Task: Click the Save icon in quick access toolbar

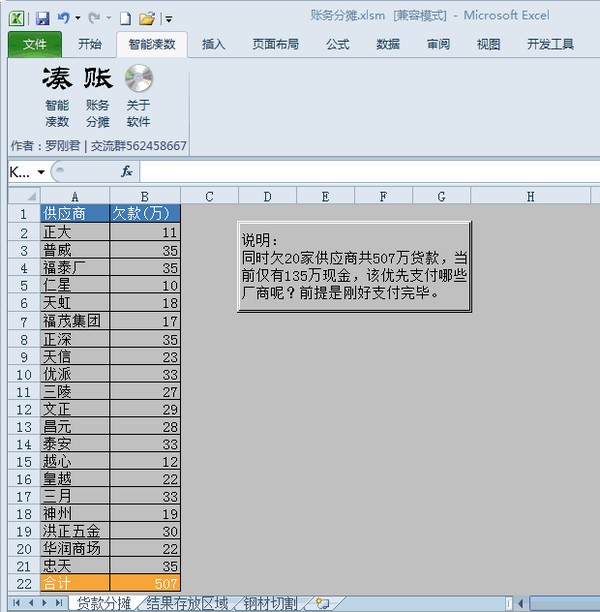Action: tap(42, 17)
